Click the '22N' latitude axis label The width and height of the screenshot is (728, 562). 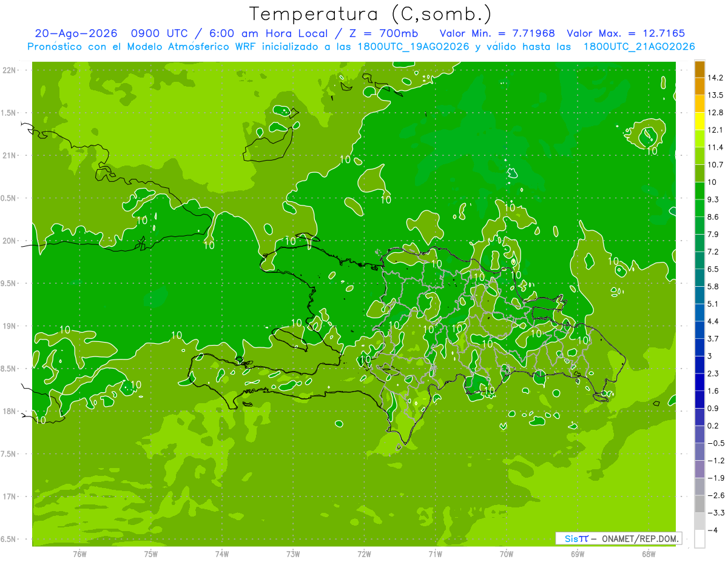[10, 70]
